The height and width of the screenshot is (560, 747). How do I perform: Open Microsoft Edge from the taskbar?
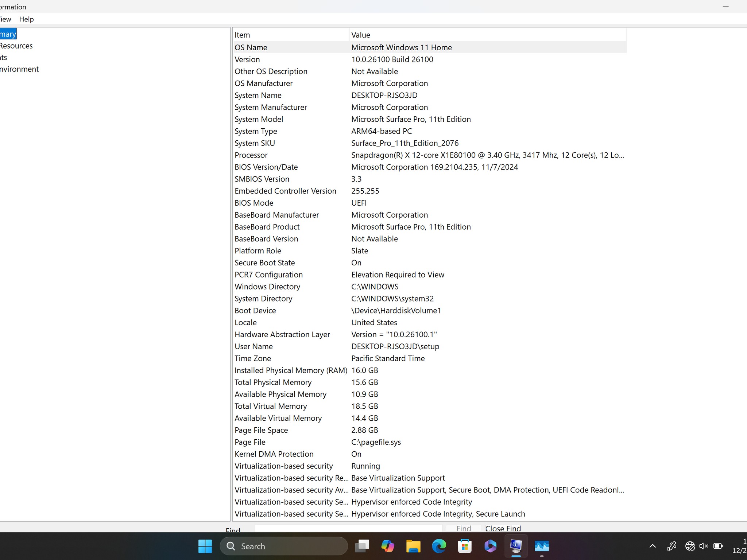(439, 546)
